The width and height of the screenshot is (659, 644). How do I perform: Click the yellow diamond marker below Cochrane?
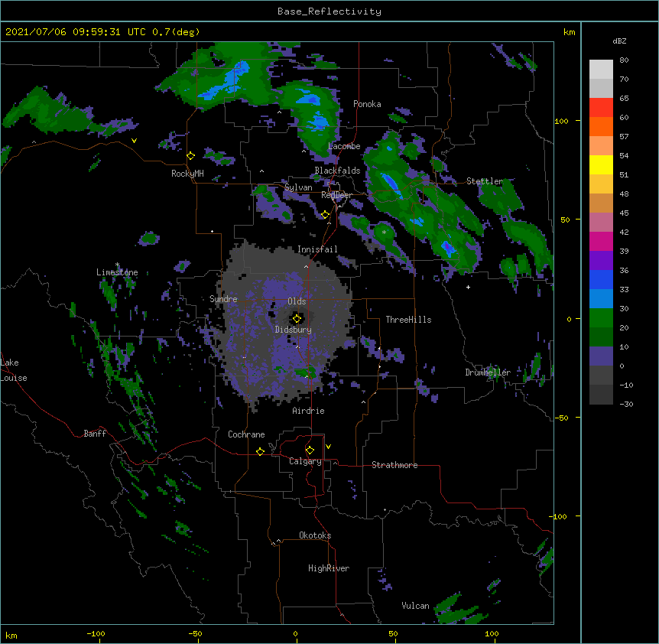coord(260,451)
